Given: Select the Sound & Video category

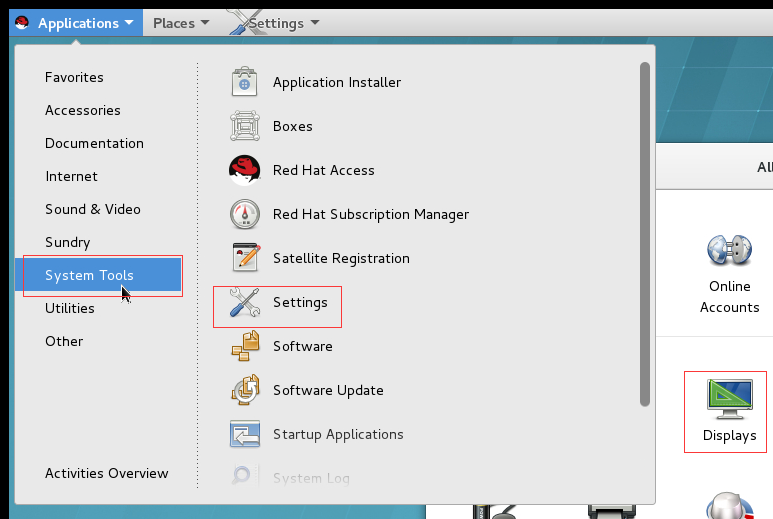Looking at the screenshot, I should [93, 209].
